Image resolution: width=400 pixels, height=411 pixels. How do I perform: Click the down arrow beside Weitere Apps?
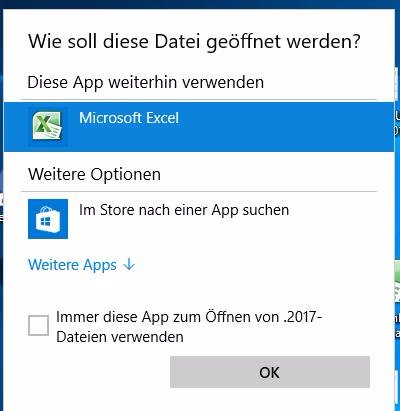(129, 265)
